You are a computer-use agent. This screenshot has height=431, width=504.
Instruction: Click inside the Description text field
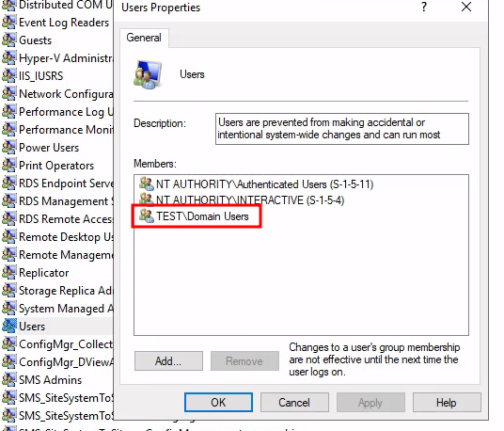tap(342, 129)
